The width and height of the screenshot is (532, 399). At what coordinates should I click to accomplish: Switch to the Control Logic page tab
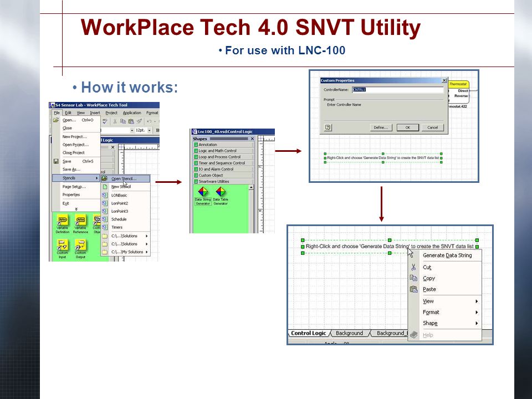(x=309, y=333)
